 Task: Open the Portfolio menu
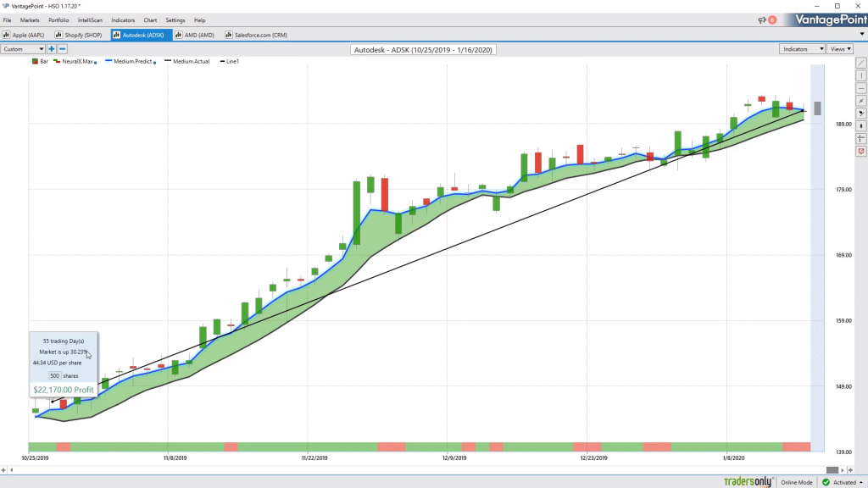pyautogui.click(x=58, y=20)
